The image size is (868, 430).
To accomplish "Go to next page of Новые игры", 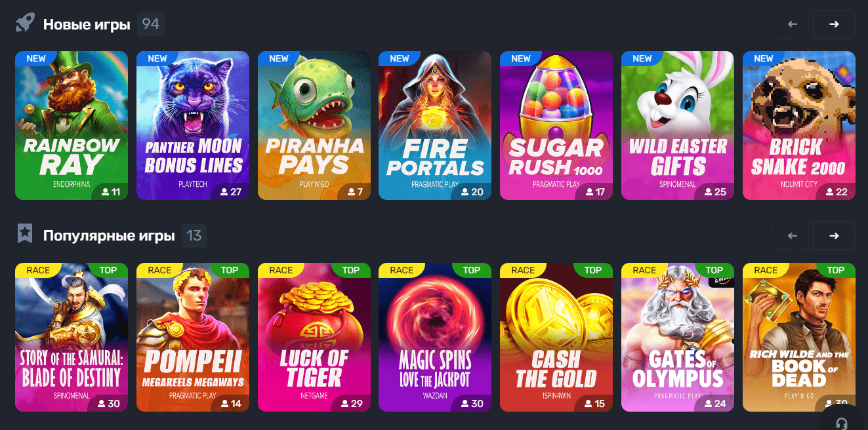I will coord(834,24).
